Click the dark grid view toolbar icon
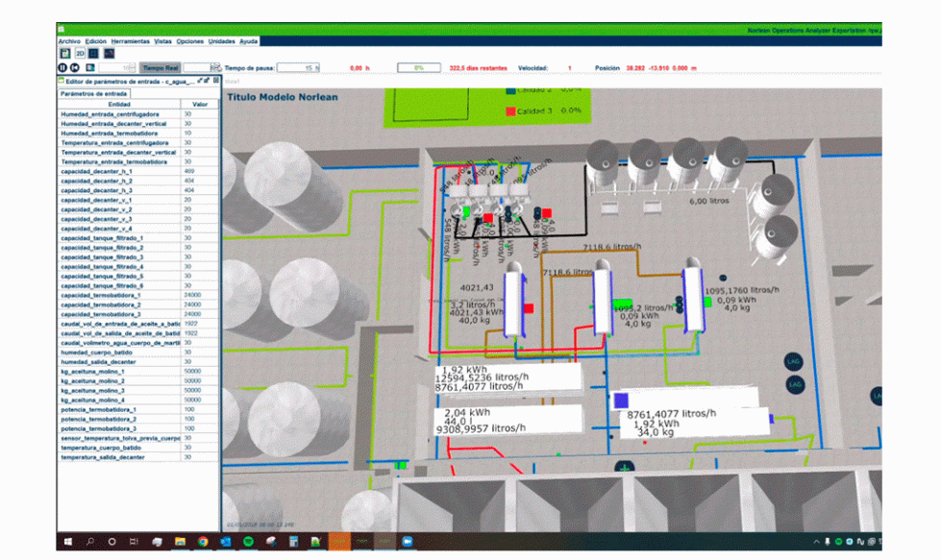941x560 pixels. click(x=94, y=54)
